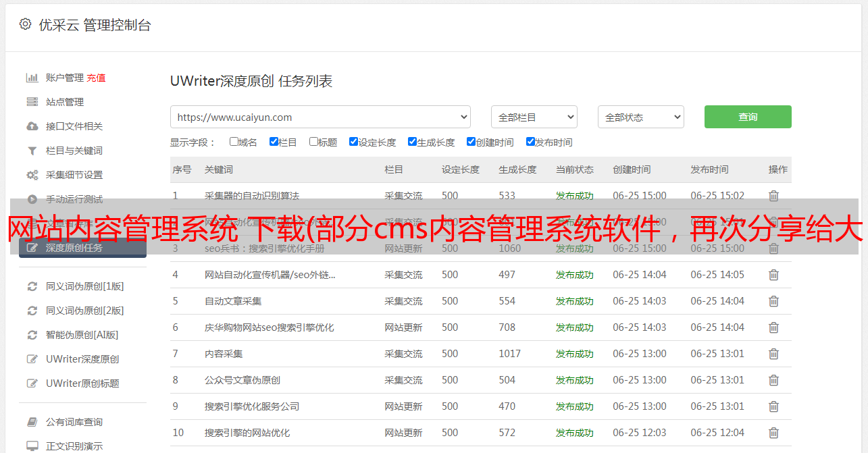Open 接口文件相关 in the sidebar
The height and width of the screenshot is (453, 868).
point(74,126)
